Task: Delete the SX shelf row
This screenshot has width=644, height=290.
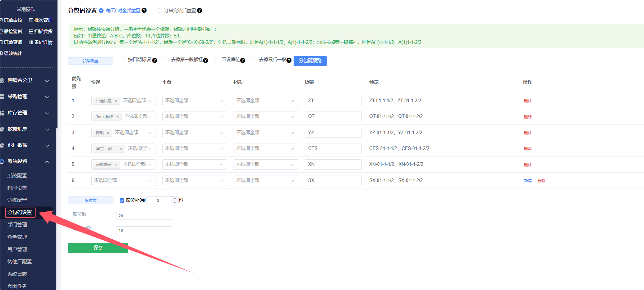Action: 542,181
